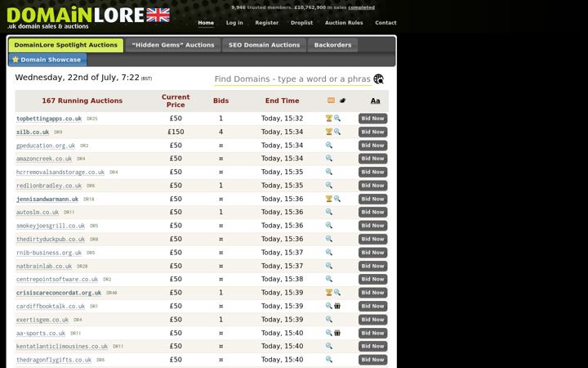This screenshot has height=368, width=588.
Task: Click the Current Price column header
Action: click(176, 101)
